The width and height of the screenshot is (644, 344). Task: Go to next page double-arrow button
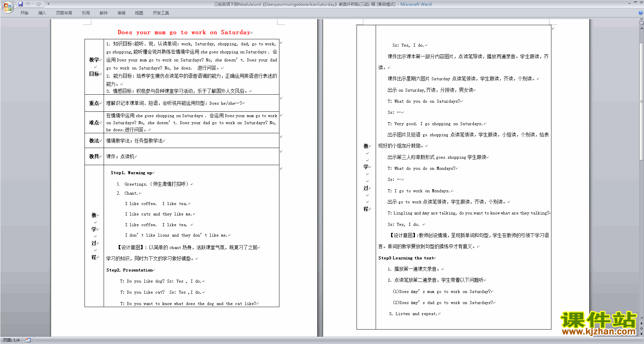point(641,334)
